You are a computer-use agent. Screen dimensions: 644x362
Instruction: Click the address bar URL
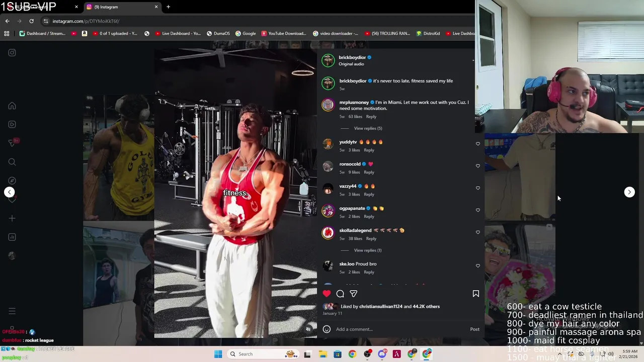tap(86, 21)
